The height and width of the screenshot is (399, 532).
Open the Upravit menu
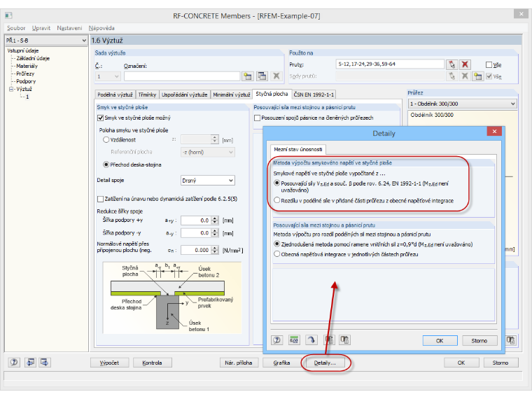pos(41,28)
